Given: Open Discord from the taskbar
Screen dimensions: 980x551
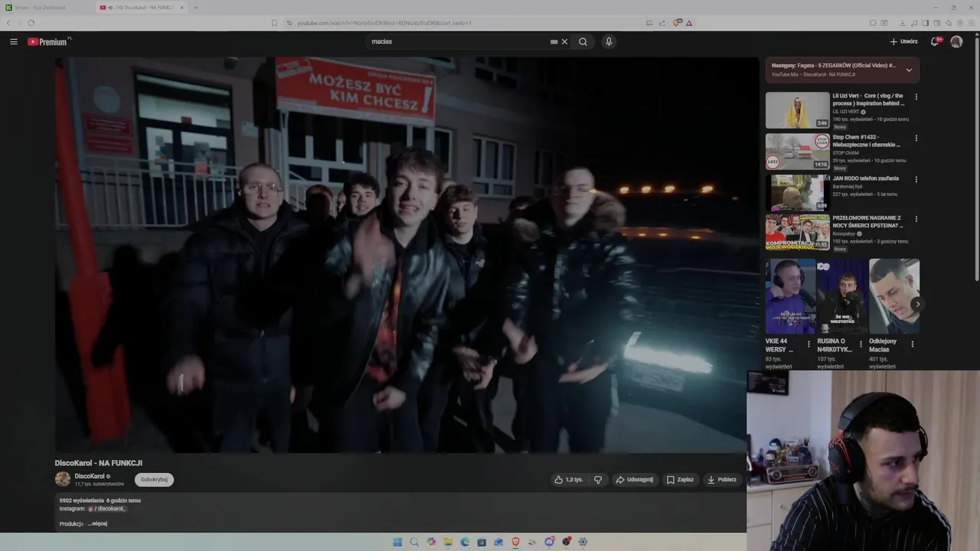Looking at the screenshot, I should [x=549, y=542].
